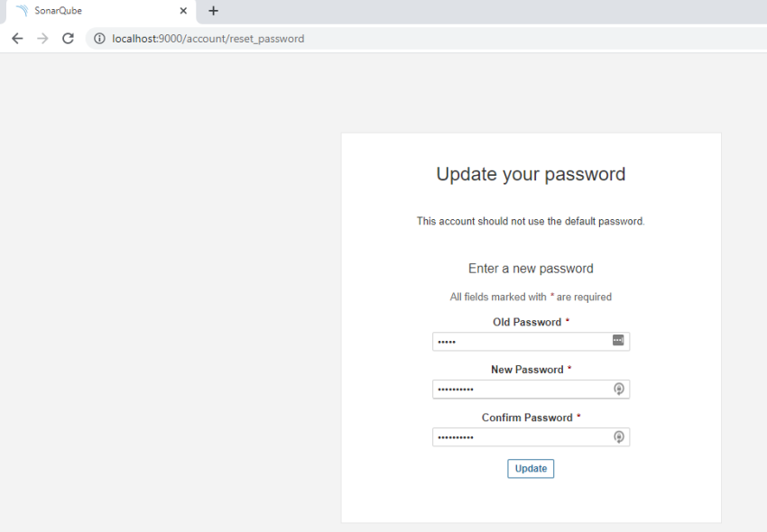Click the New Password label
The image size is (767, 532).
(x=527, y=369)
